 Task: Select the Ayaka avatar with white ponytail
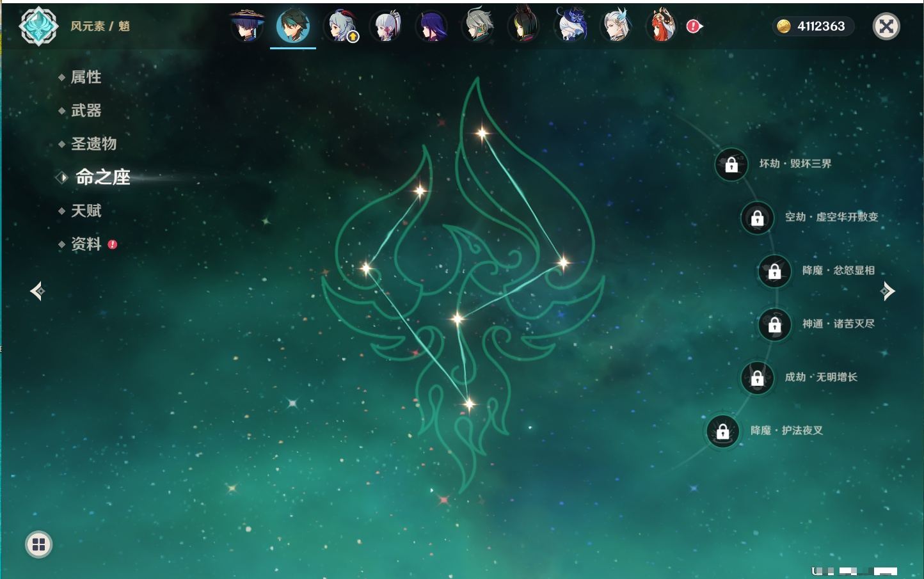[x=386, y=26]
